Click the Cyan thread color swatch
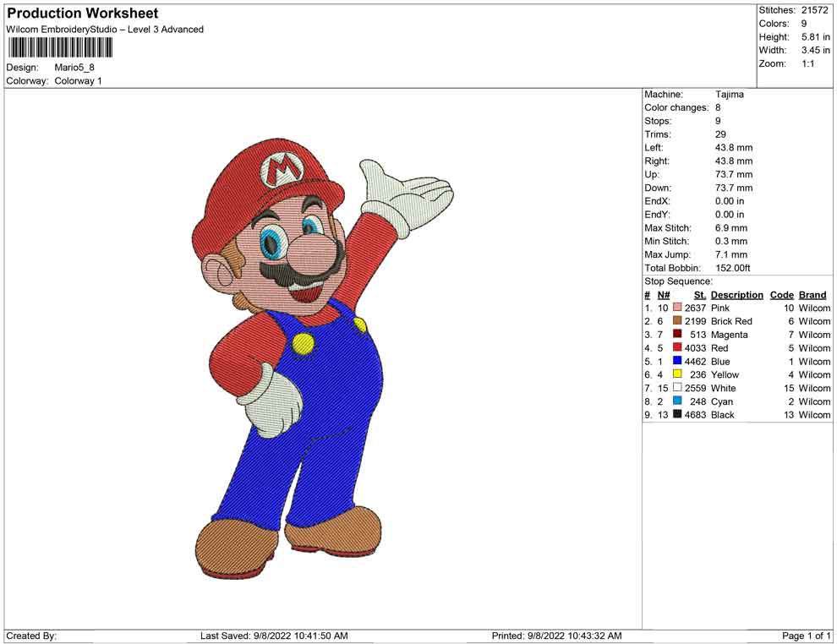 (x=677, y=401)
